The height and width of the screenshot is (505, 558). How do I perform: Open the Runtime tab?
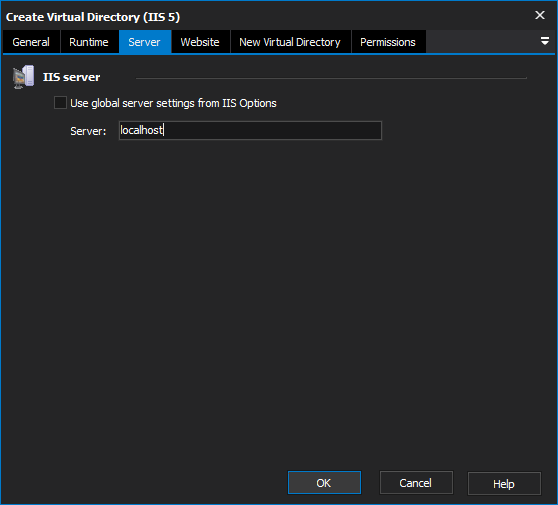point(89,42)
